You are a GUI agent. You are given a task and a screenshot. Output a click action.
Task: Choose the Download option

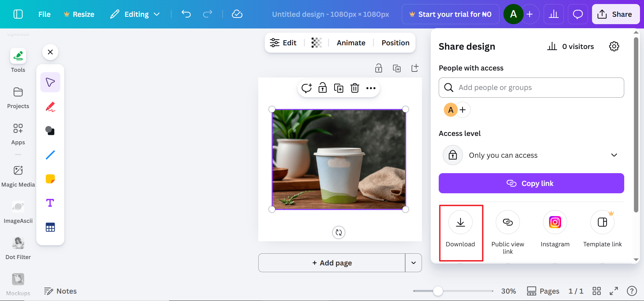[461, 230]
